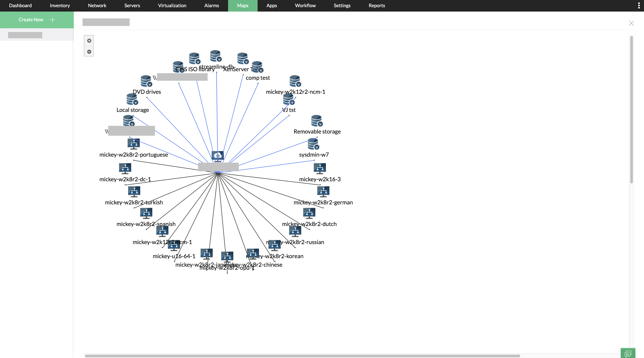The height and width of the screenshot is (358, 644).
Task: Click the vertical scrollbar on right
Action: click(x=631, y=110)
